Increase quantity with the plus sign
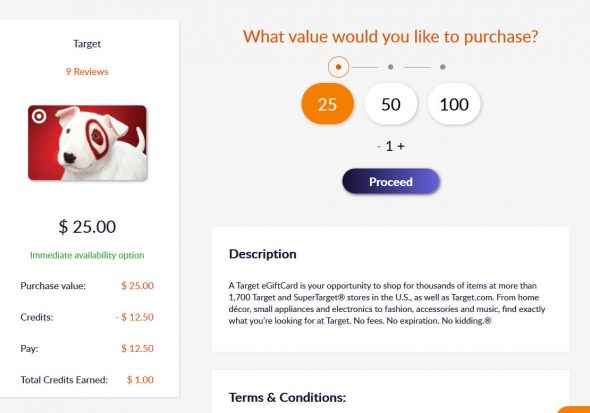 click(x=401, y=146)
